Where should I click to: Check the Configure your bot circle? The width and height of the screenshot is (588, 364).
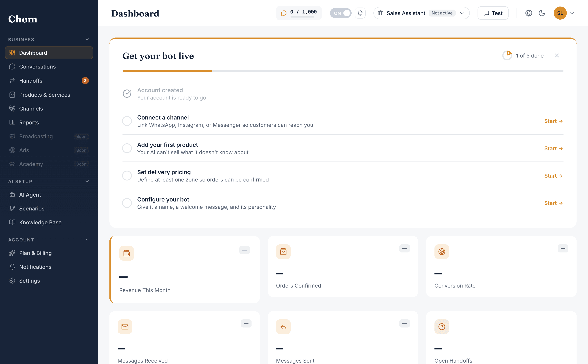coord(127,203)
